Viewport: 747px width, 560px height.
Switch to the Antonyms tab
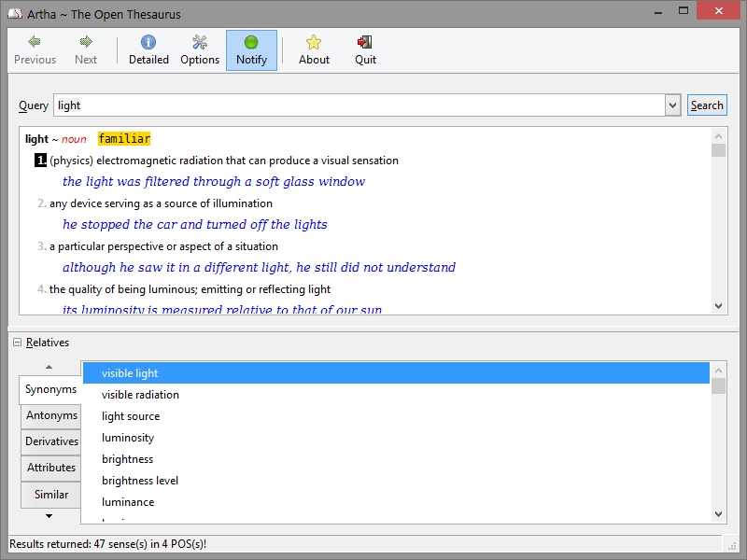point(51,415)
